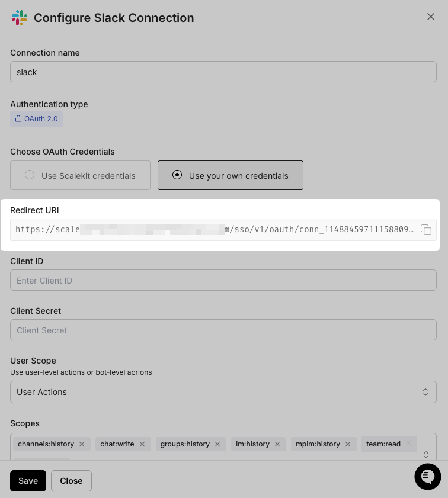Click the Client Secret input field

click(x=223, y=330)
